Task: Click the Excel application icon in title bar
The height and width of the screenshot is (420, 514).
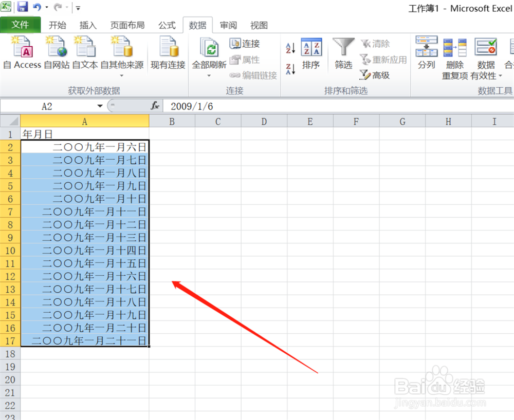Action: 6,7
